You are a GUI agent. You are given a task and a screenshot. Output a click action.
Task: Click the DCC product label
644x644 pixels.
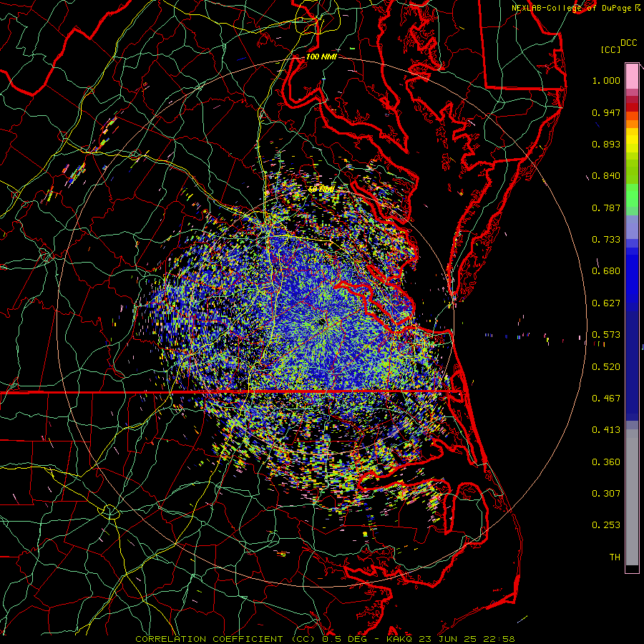[629, 43]
